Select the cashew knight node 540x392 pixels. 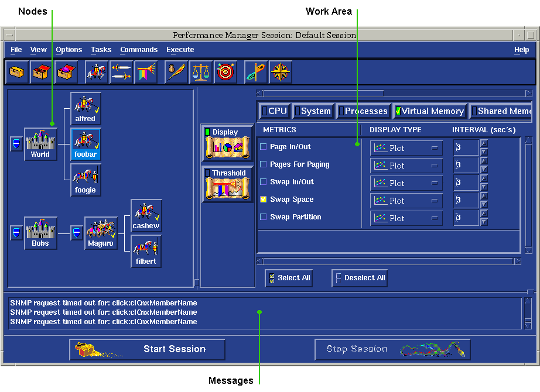click(x=146, y=216)
